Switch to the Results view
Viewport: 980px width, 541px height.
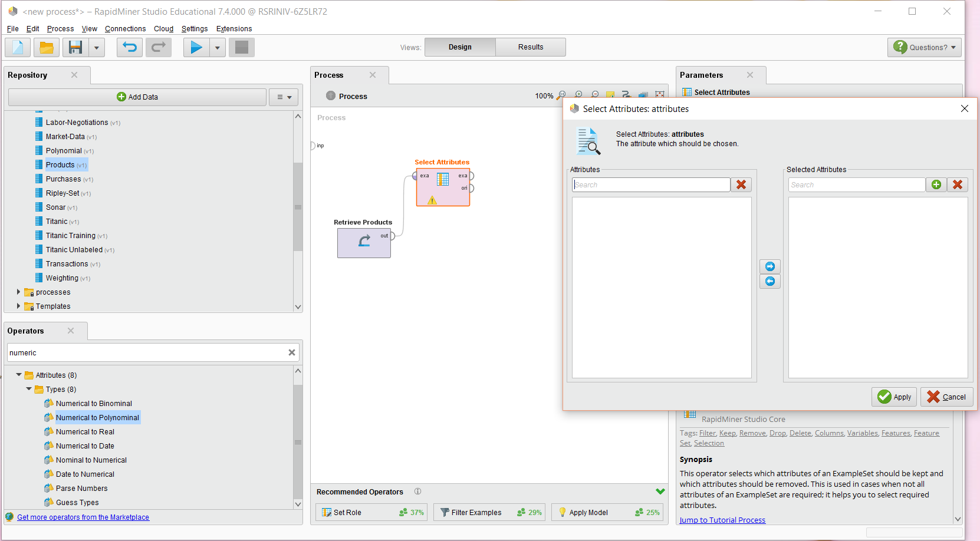click(x=531, y=47)
